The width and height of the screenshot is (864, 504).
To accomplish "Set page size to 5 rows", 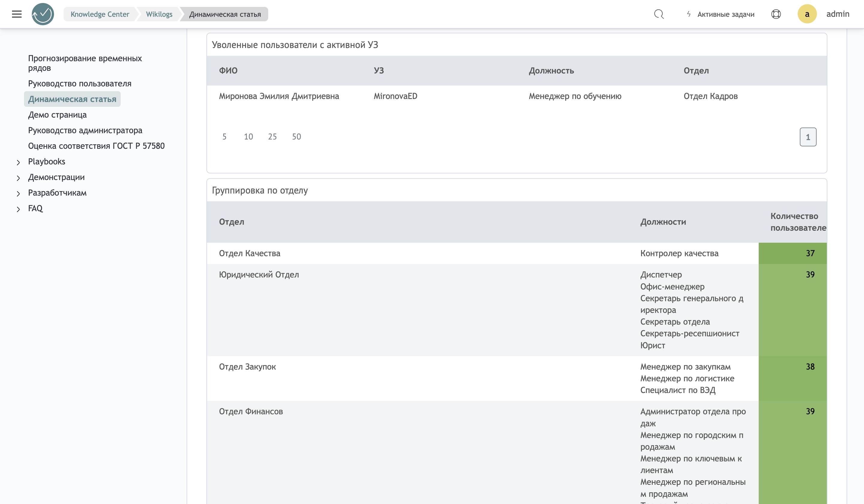I will [224, 136].
